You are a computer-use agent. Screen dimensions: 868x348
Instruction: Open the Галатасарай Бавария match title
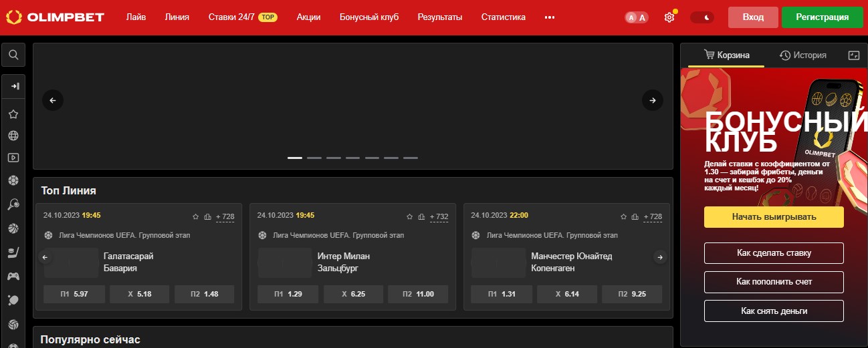click(128, 263)
